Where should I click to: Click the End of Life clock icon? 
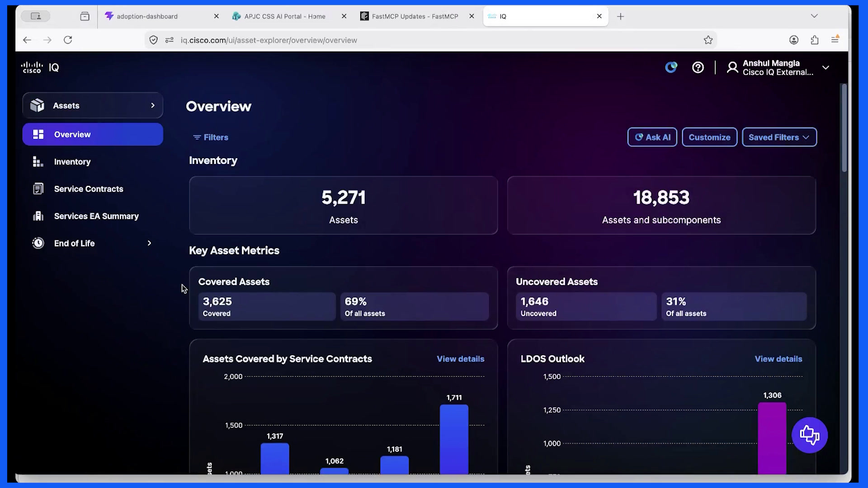coord(38,243)
